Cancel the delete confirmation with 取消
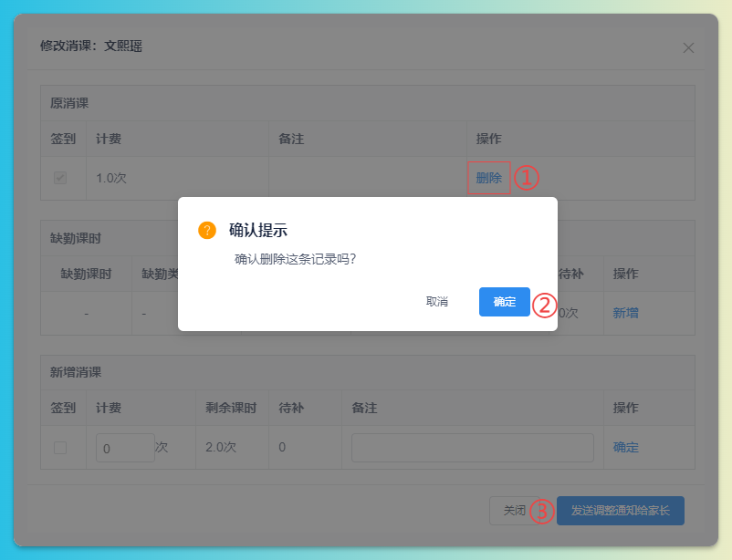The width and height of the screenshot is (732, 560). point(437,302)
